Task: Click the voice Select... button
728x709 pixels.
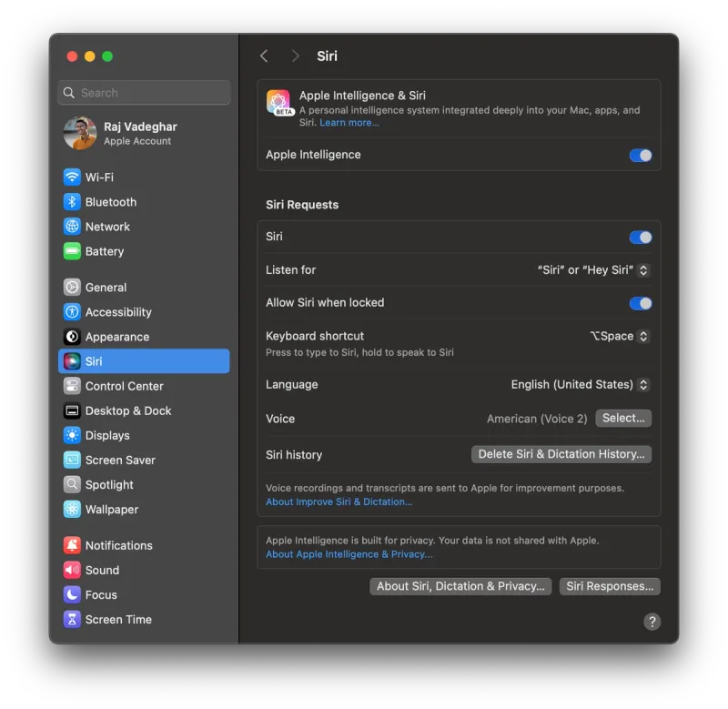Action: (623, 418)
